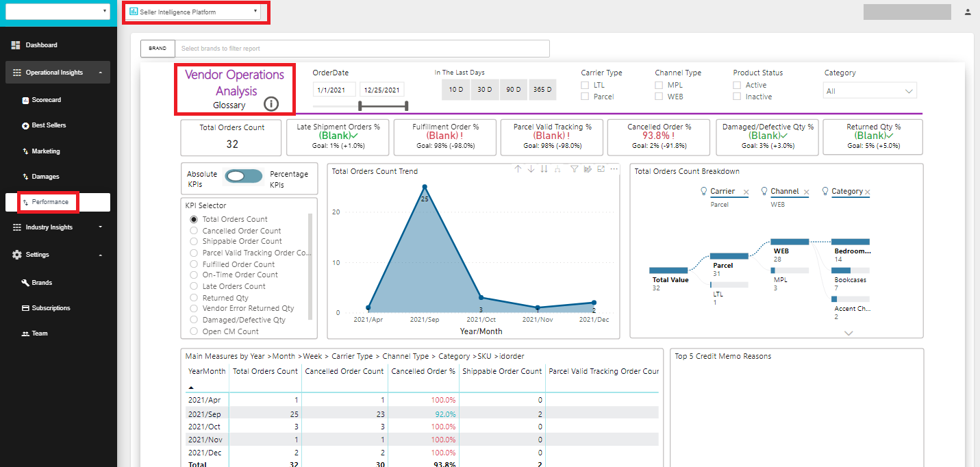
Task: Click drill up arrow in chart toolbar
Action: [518, 169]
